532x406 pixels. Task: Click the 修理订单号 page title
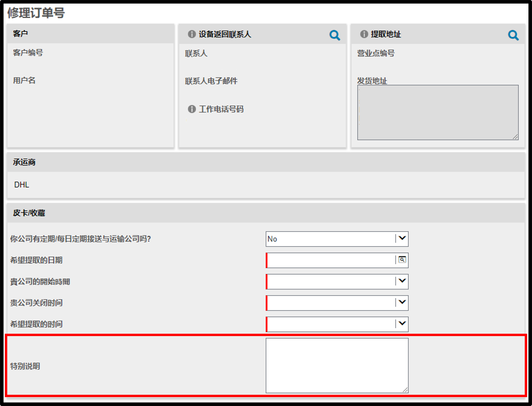coord(36,13)
